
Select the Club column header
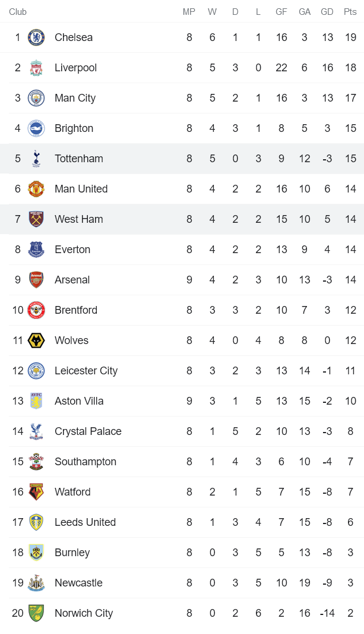tap(18, 12)
